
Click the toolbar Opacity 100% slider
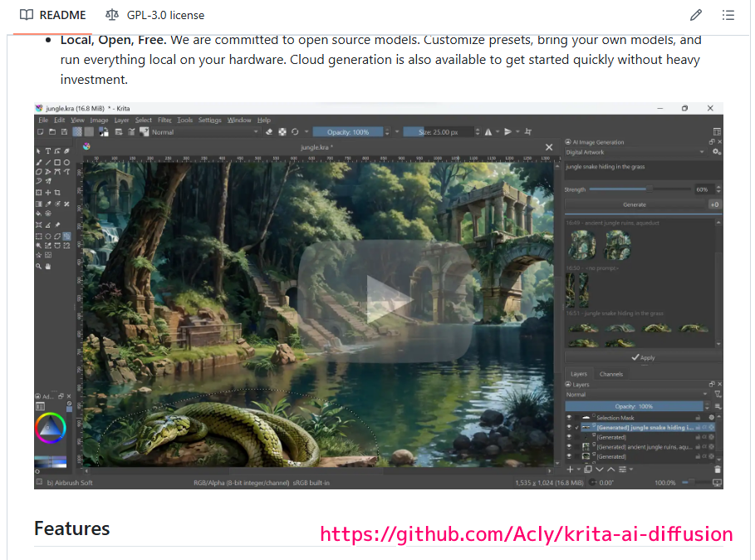348,132
